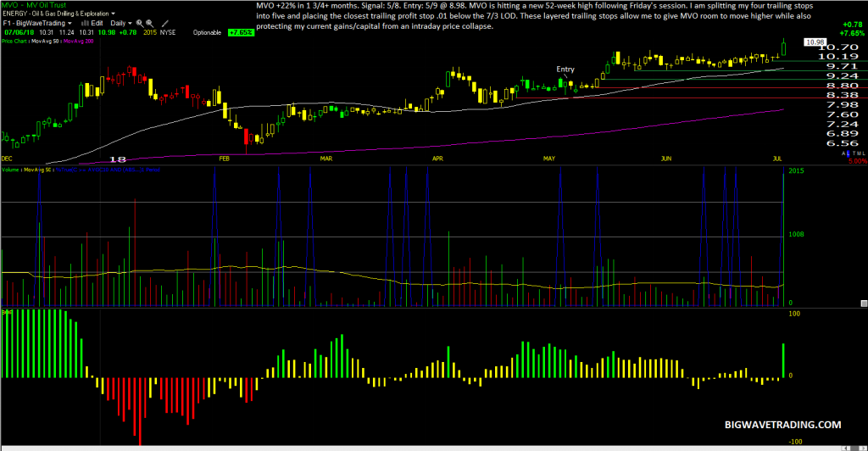Viewport: 868px width, 451px height.
Task: Click the 2015 volume scale label
Action: [796, 170]
